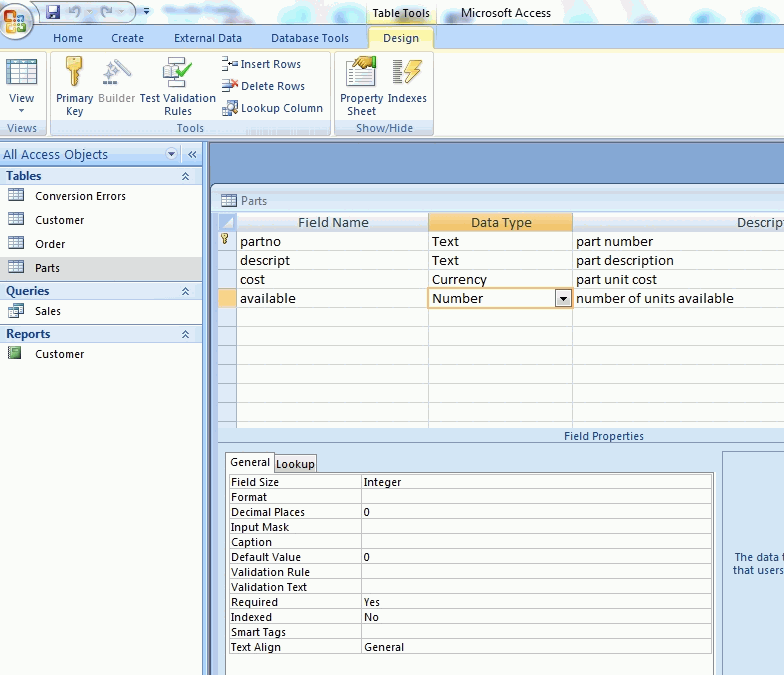Click the Undo arrow in Quick Access toolbar
The image size is (784, 675).
click(74, 11)
